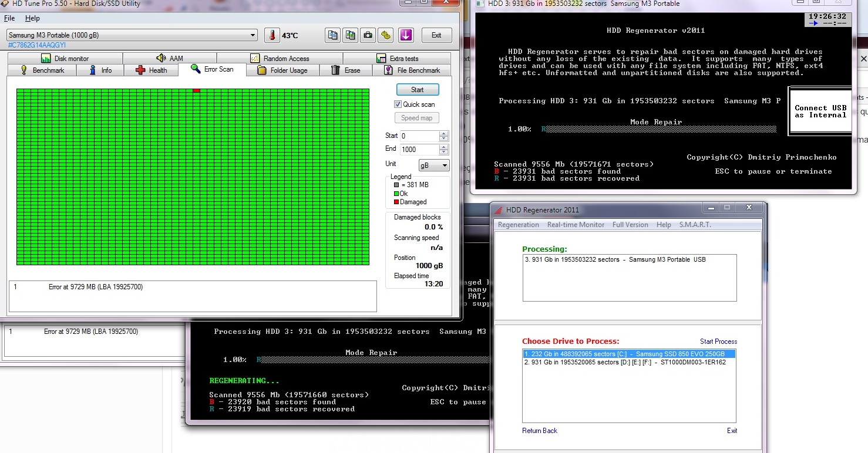The height and width of the screenshot is (453, 868).
Task: Click Exit link in HDD Regenerator window
Action: pyautogui.click(x=732, y=431)
